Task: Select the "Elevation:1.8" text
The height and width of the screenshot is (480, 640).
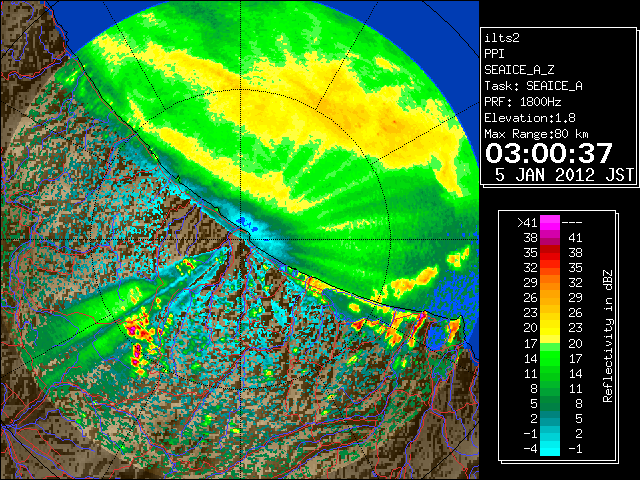Action: (x=530, y=118)
